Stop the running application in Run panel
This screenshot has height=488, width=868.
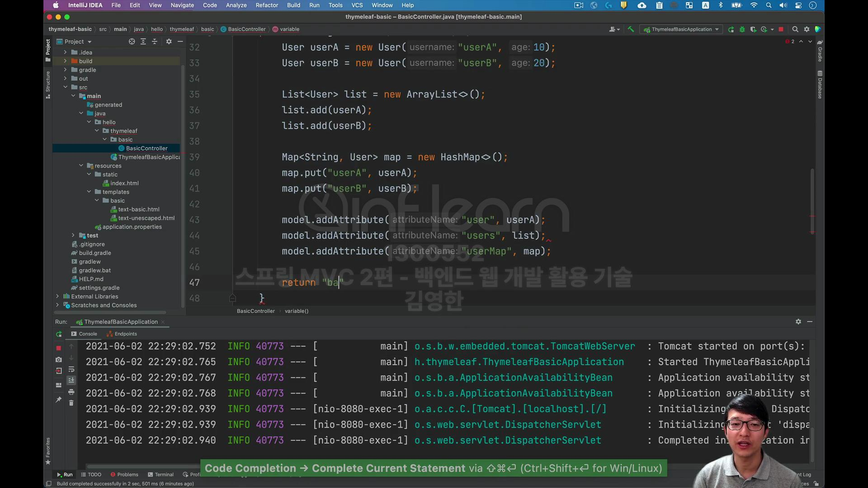(x=58, y=348)
